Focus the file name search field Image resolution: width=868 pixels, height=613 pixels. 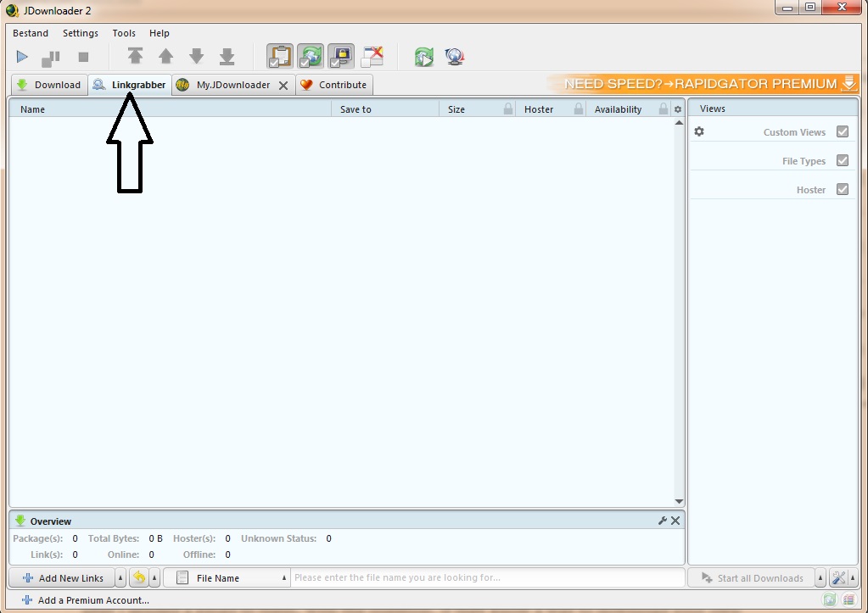click(488, 577)
